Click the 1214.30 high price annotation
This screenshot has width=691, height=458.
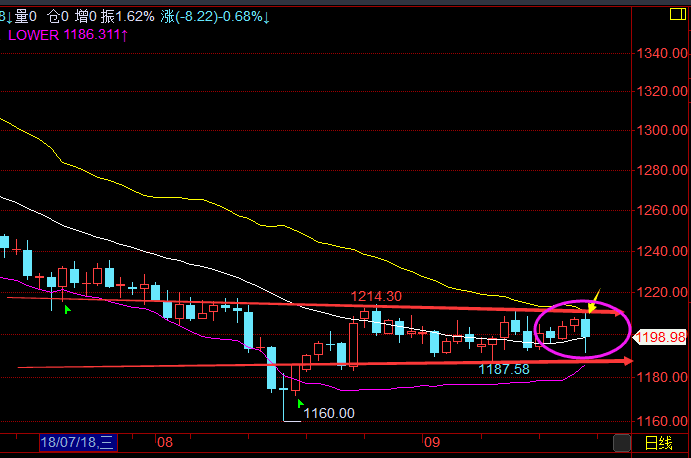pos(376,296)
